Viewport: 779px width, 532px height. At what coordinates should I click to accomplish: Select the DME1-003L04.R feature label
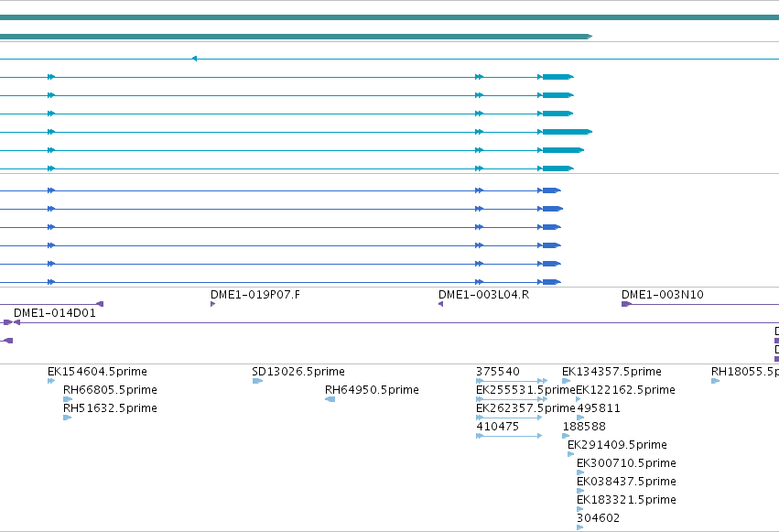click(484, 295)
